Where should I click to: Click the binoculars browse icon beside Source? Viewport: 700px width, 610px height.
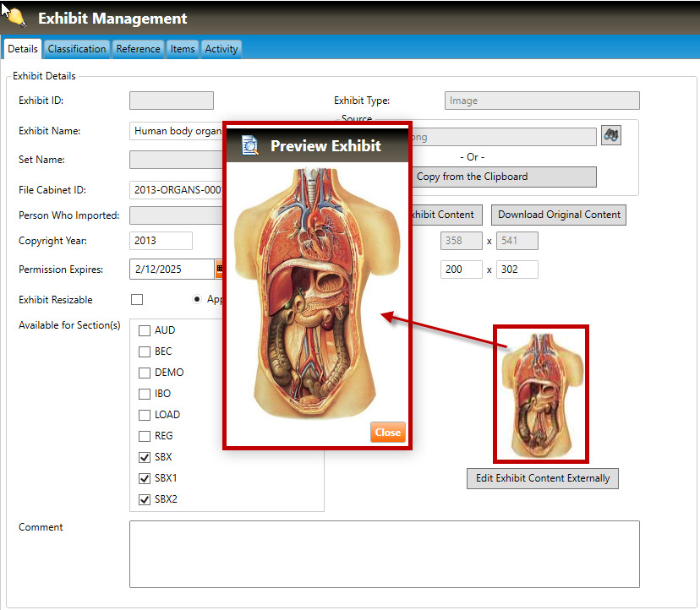point(610,135)
